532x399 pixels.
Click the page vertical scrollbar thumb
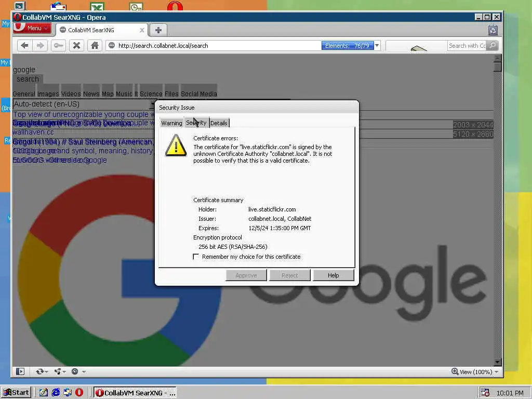[497, 66]
